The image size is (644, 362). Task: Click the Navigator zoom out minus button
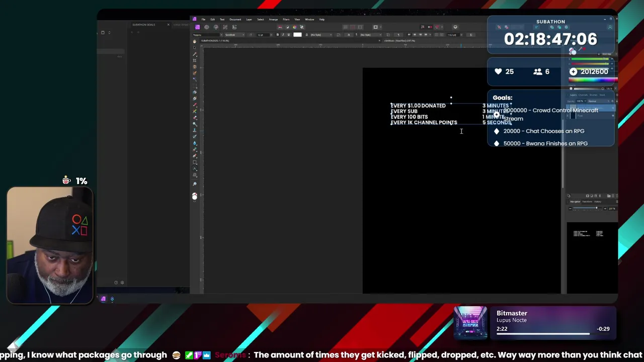pyautogui.click(x=570, y=208)
